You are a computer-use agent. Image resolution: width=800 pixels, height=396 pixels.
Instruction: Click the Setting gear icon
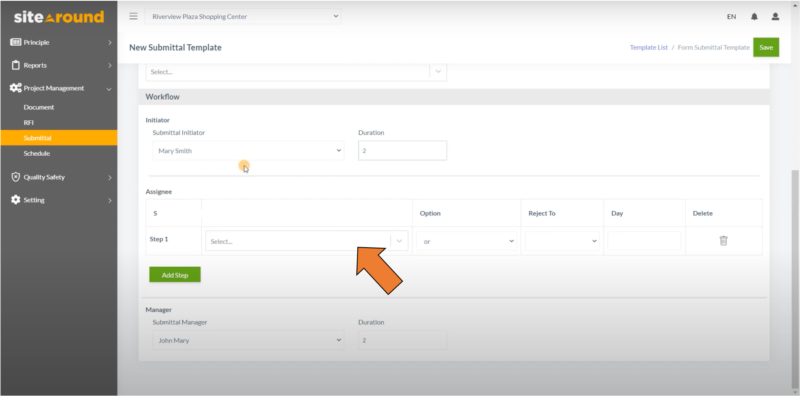pyautogui.click(x=16, y=200)
